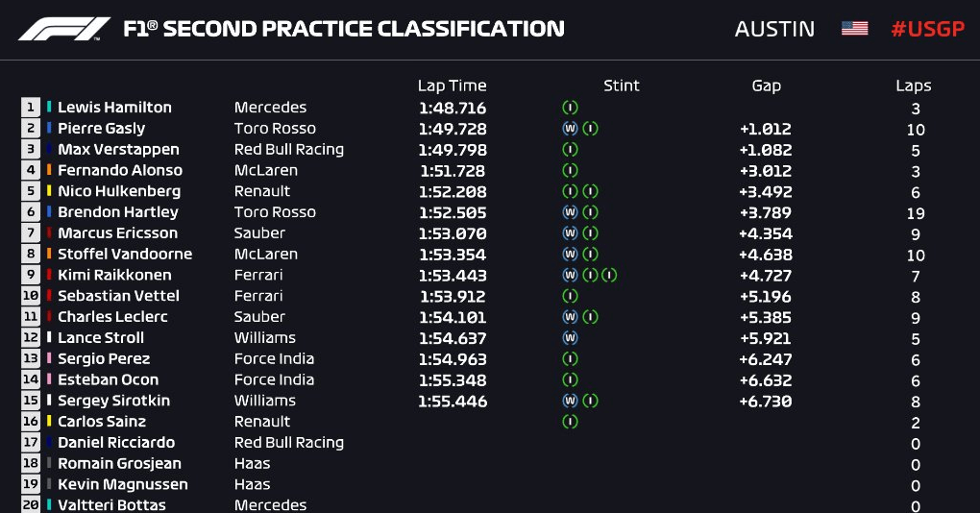Select the Lap Time column header
The image size is (980, 513).
pos(452,85)
